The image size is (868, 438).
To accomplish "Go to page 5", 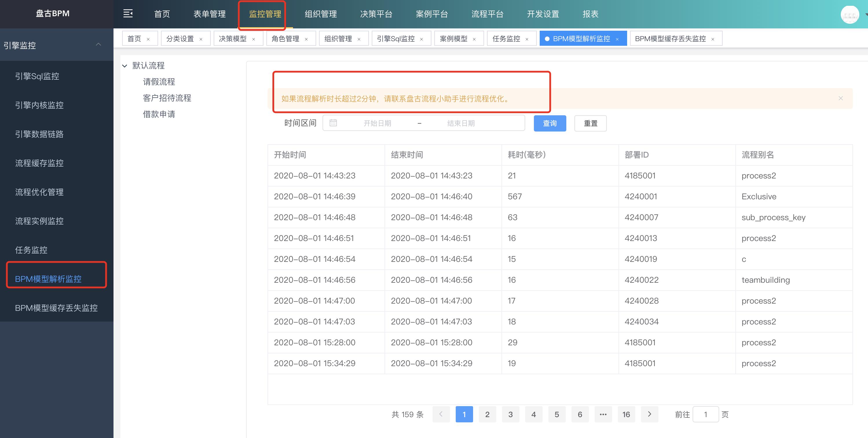I will [x=557, y=414].
